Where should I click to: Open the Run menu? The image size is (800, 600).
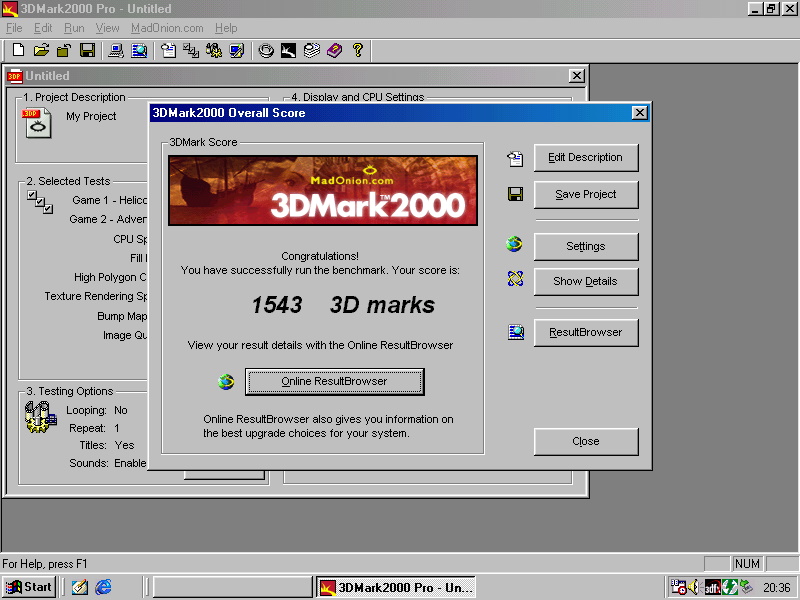74,28
